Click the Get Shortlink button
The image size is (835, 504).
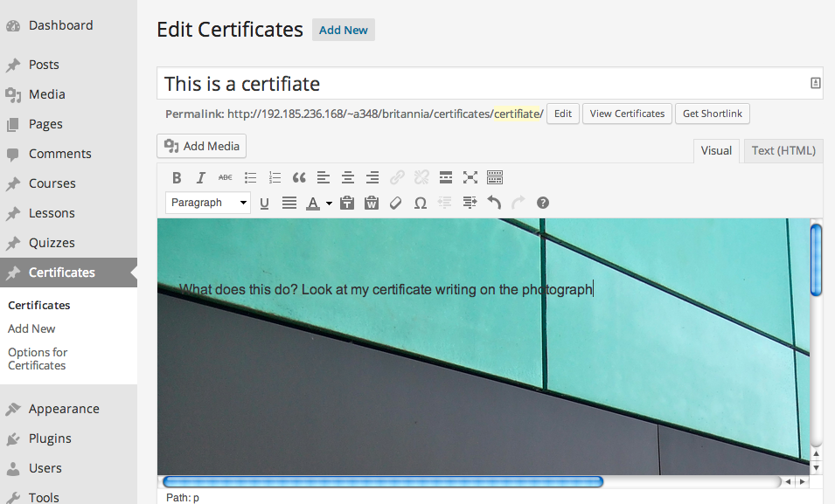712,114
